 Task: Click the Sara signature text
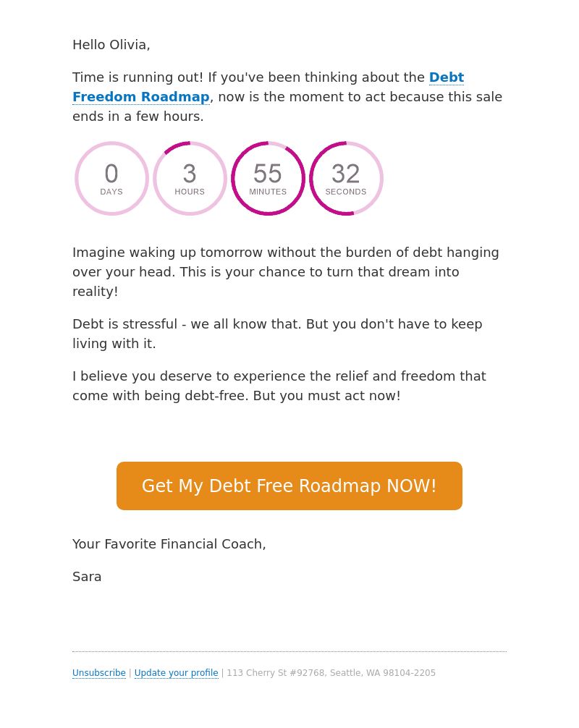tap(87, 577)
